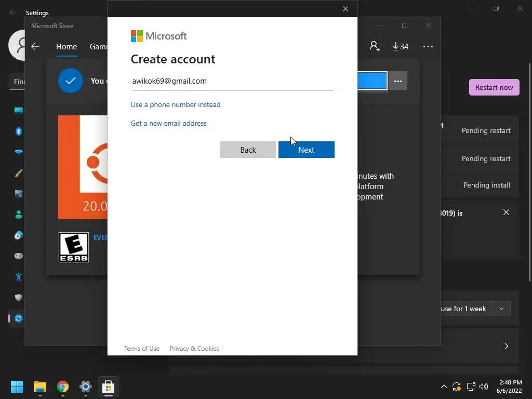532x399 pixels.
Task: Click the network tray icon
Action: pos(471,387)
